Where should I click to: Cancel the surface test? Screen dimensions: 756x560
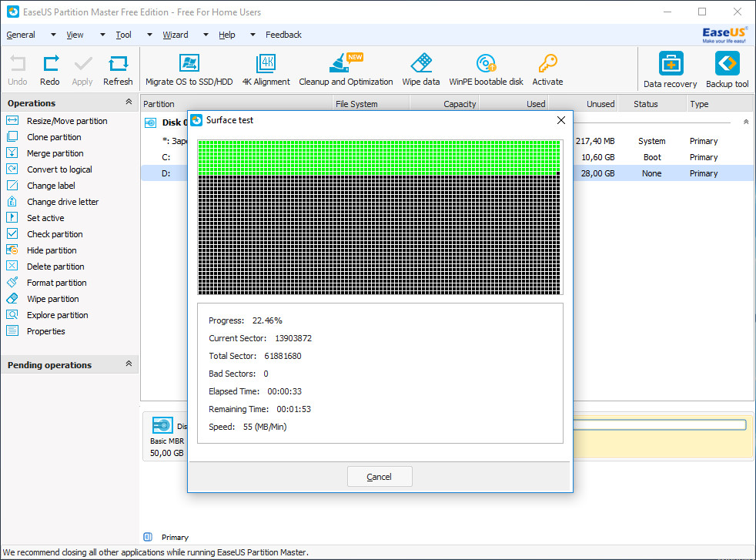pos(380,477)
